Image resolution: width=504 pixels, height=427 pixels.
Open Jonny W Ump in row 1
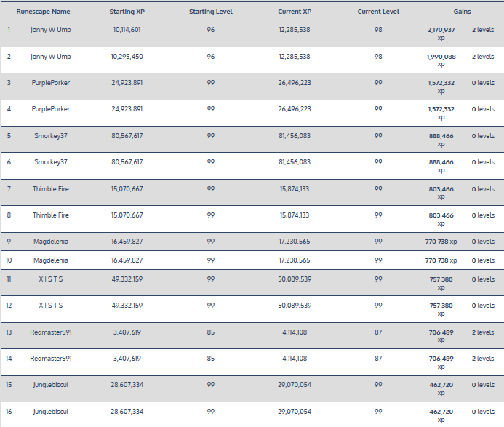coord(51,30)
